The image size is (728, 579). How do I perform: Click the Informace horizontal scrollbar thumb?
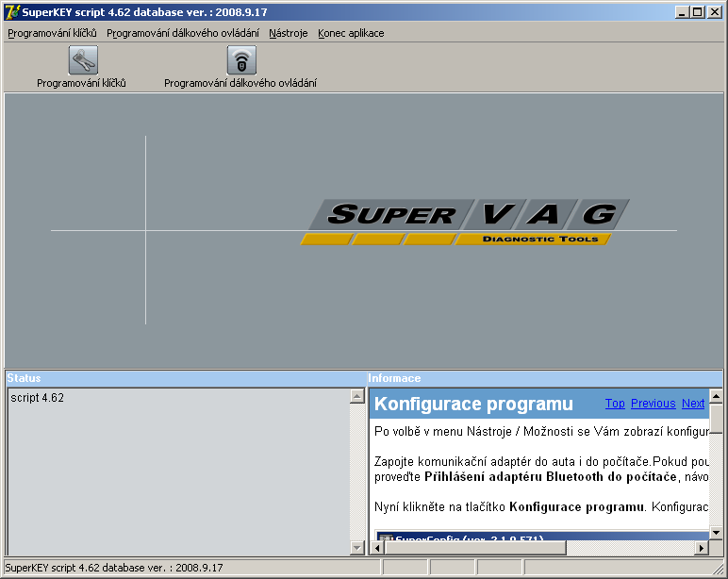(475, 549)
